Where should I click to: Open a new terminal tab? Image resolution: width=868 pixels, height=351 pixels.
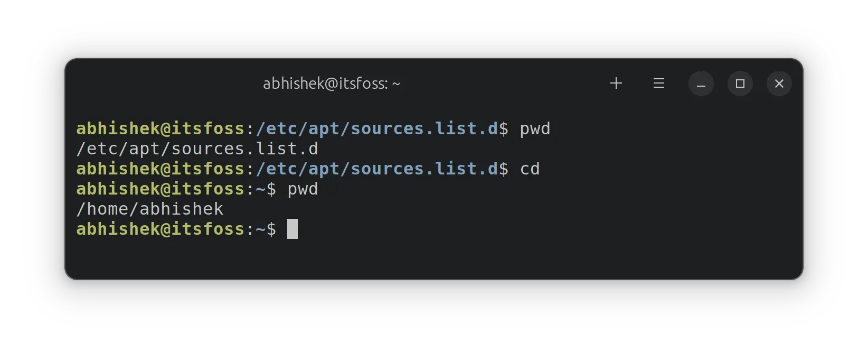point(616,84)
